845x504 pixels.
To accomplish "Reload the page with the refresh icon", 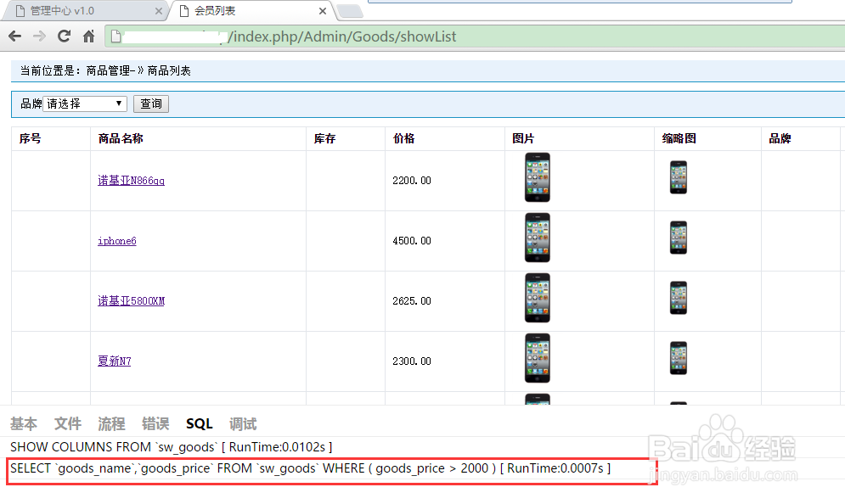I will (x=65, y=36).
